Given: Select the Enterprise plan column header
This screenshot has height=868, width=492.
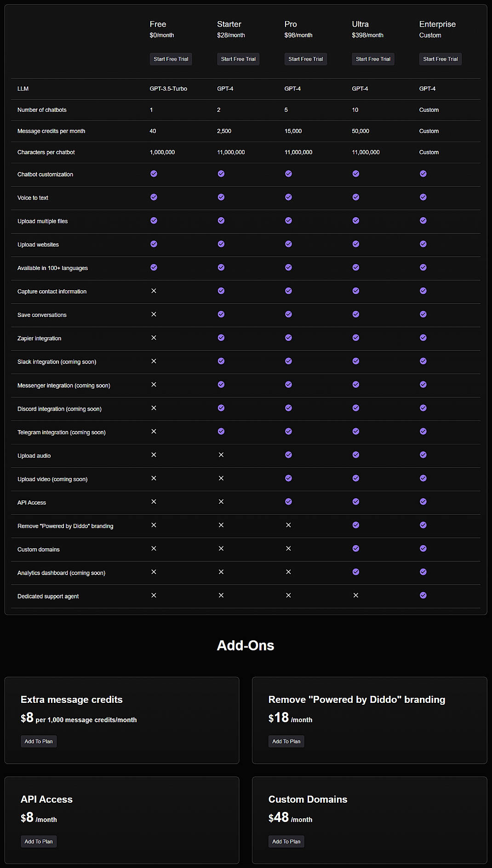Looking at the screenshot, I should (437, 24).
